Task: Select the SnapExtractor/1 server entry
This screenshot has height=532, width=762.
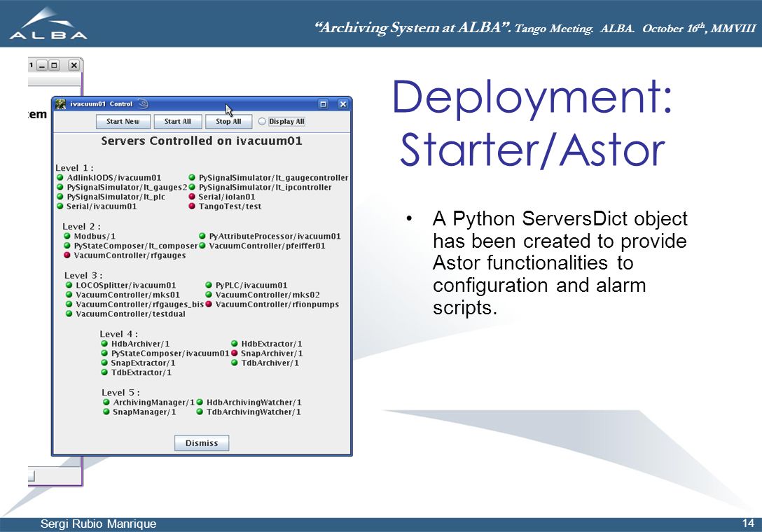Action: [144, 363]
